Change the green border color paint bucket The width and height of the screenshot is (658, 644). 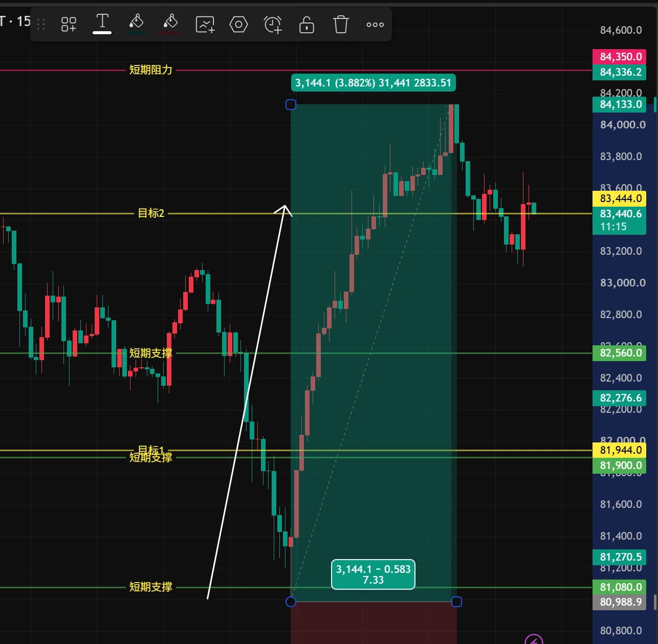[136, 24]
